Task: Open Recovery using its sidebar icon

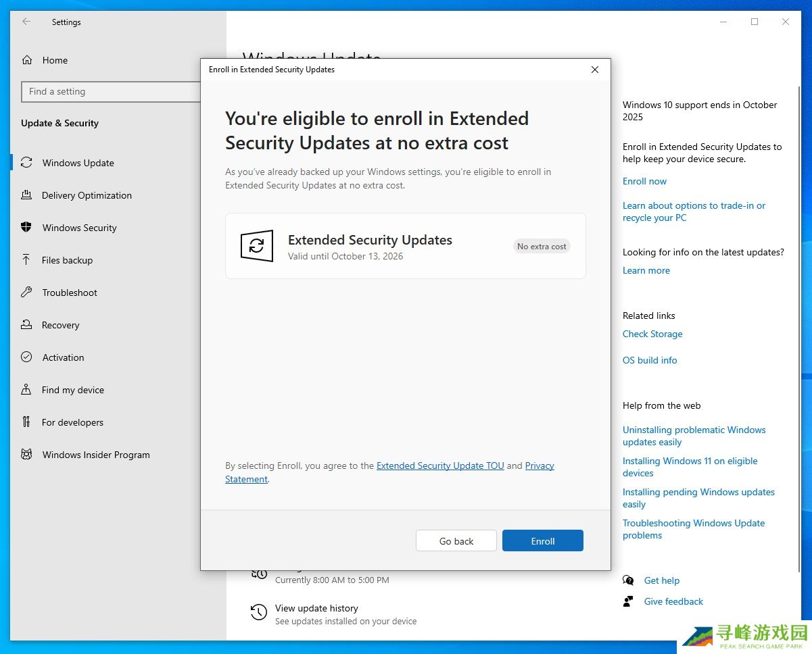Action: click(26, 325)
